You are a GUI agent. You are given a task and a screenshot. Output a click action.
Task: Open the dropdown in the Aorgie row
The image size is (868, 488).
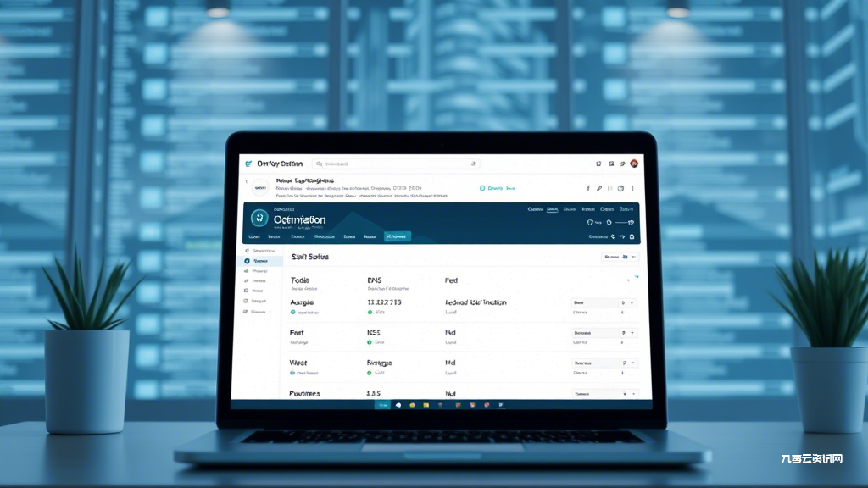pyautogui.click(x=604, y=302)
